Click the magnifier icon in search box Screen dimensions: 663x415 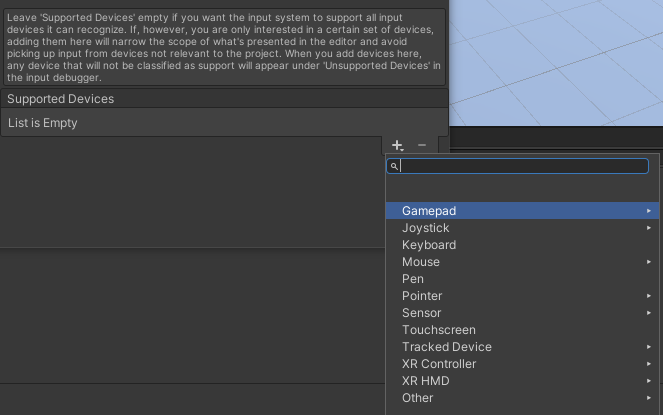[x=394, y=166]
